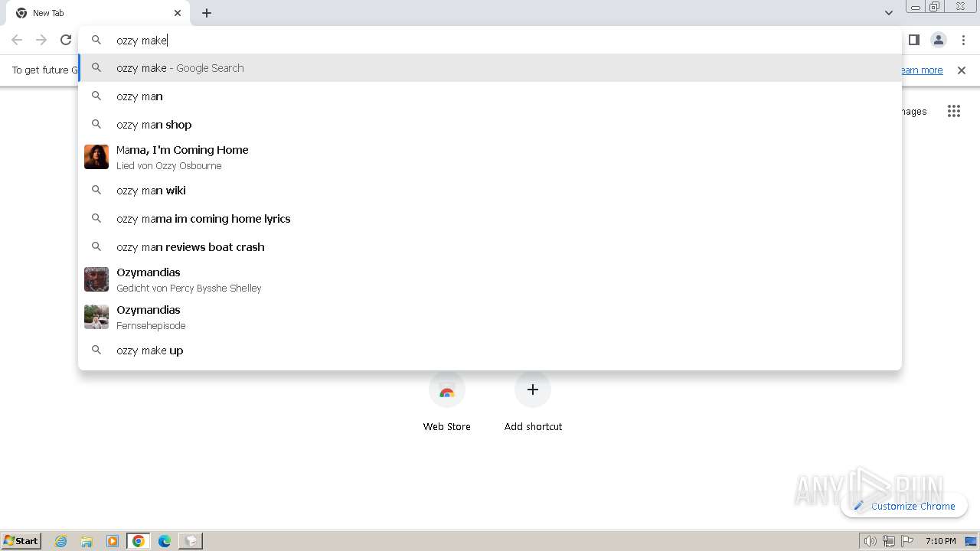Open File Explorer from the taskbar

tap(87, 541)
